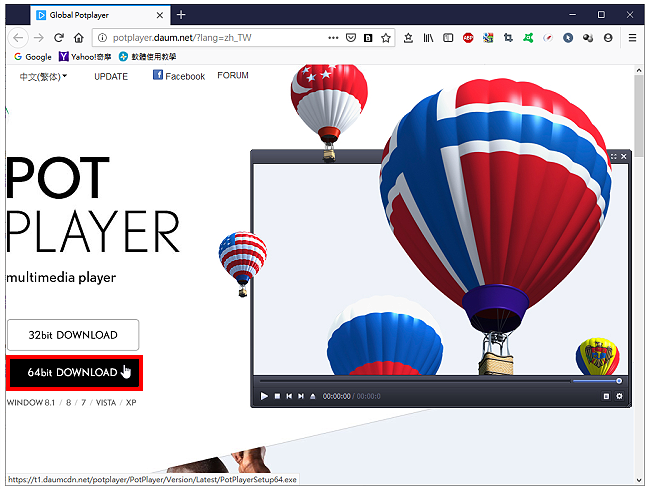Click the player mockup fullscreen icon
Screen dimensions: 651x489
614,156
